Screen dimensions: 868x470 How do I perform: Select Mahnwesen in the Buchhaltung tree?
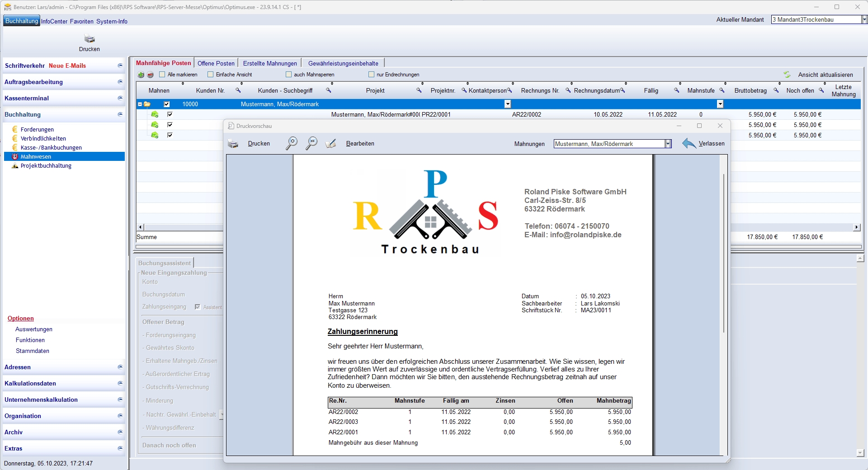64,156
